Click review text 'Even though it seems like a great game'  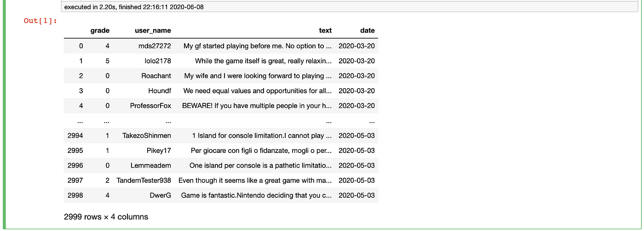pyautogui.click(x=255, y=180)
